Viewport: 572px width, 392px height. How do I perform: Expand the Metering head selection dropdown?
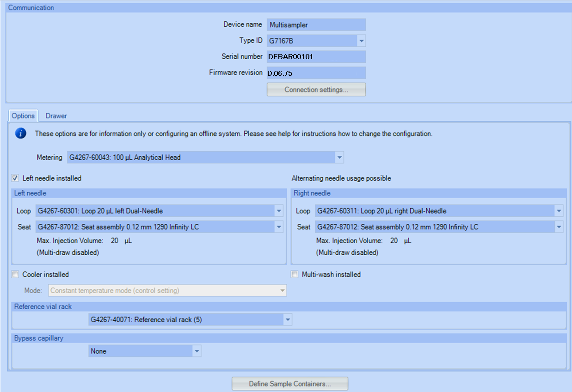(340, 157)
